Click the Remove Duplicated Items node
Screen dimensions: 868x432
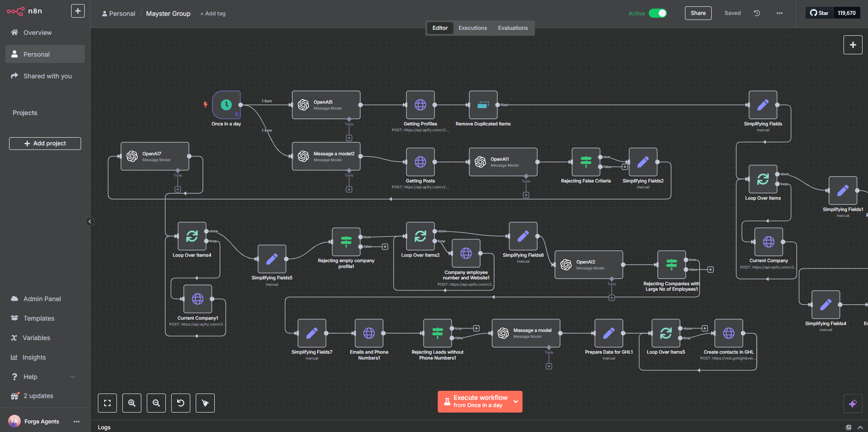[483, 105]
